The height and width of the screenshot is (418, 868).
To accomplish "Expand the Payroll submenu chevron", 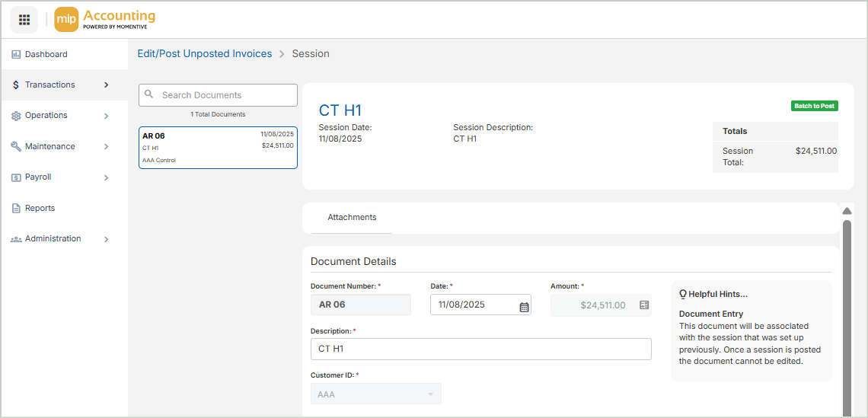I will pyautogui.click(x=107, y=177).
